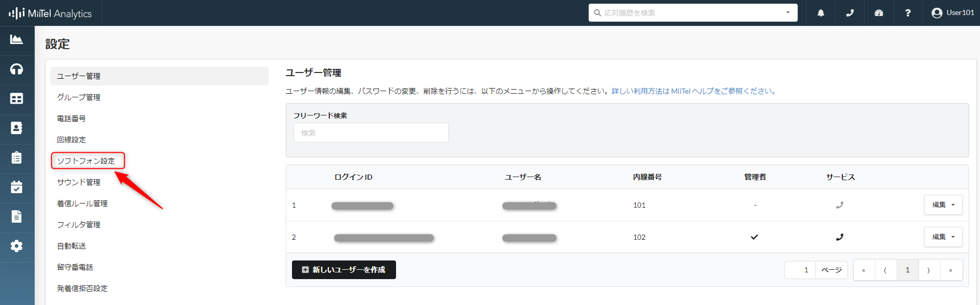980x305 pixels.
Task: Click the フリーワード検索 input field
Action: click(x=371, y=133)
